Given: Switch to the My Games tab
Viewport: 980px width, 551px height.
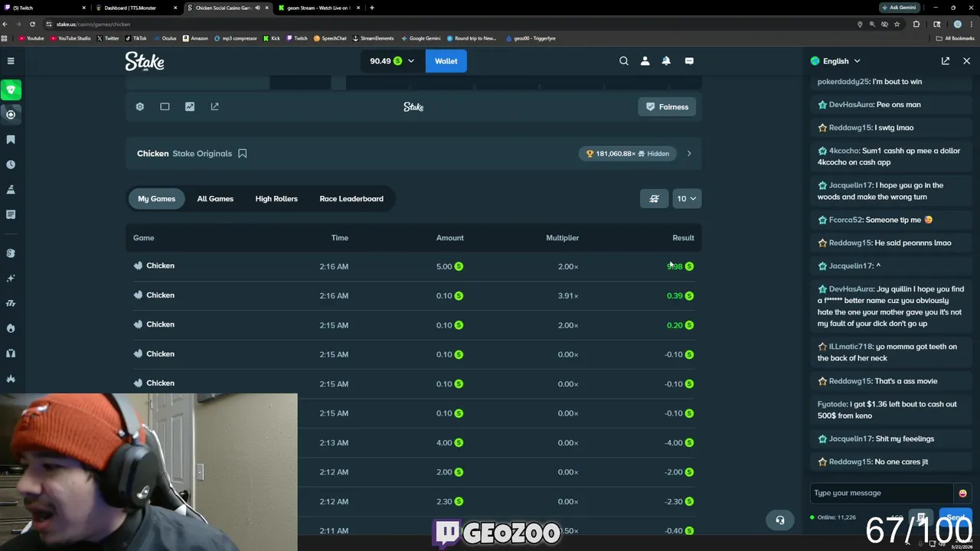Looking at the screenshot, I should coord(156,198).
